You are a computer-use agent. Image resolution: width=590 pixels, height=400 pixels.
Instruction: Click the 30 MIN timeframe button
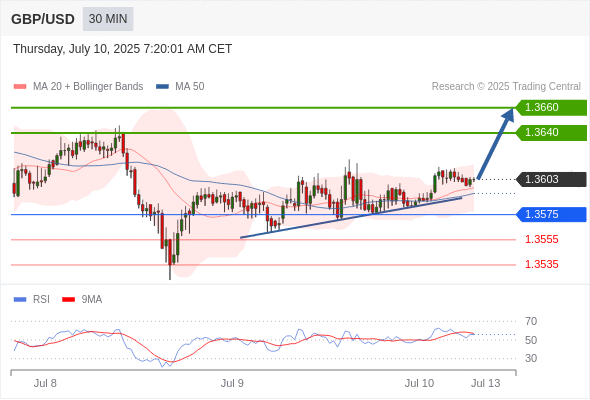tap(108, 19)
